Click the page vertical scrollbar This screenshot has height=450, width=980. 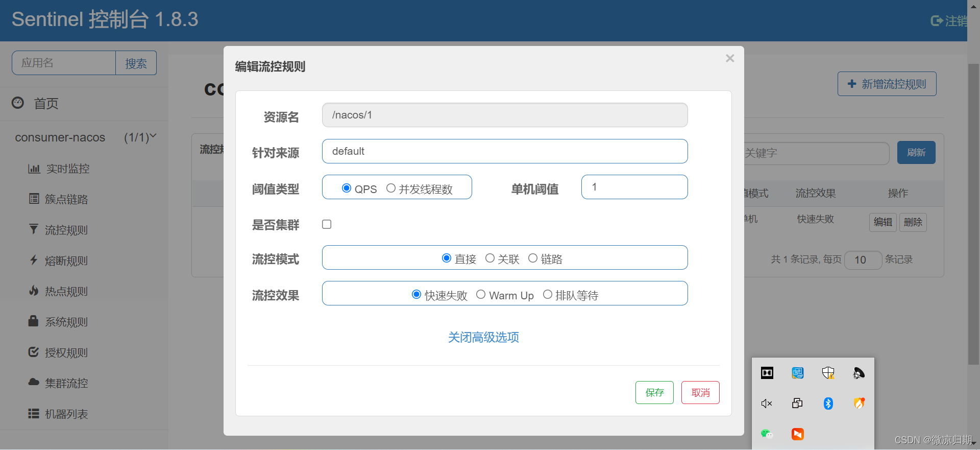point(973,215)
